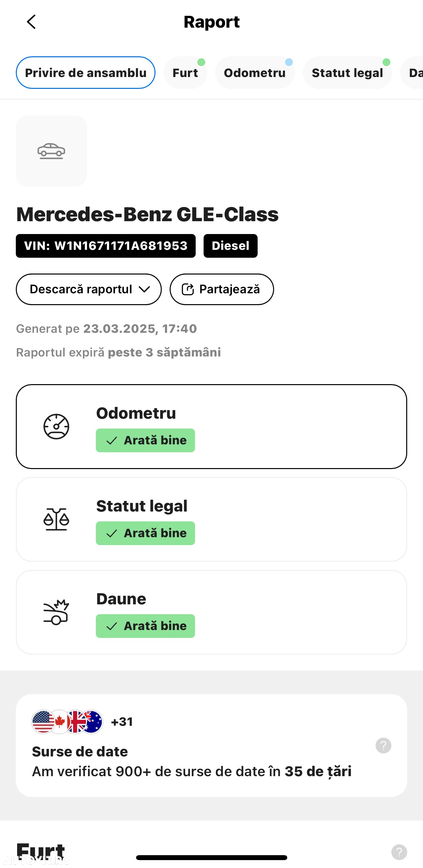Open the Statut legal tab
This screenshot has width=423, height=868.
pos(348,73)
